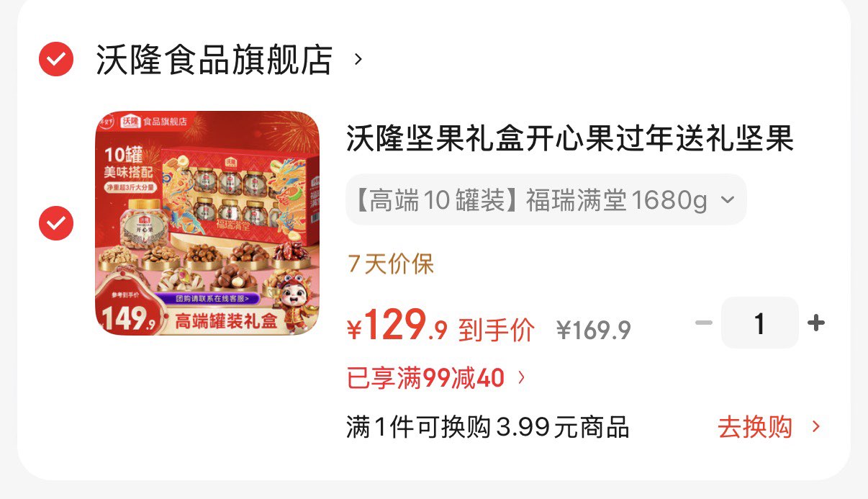Image resolution: width=868 pixels, height=499 pixels.
Task: Tap the chevron inside the spec selector
Action: click(x=727, y=199)
